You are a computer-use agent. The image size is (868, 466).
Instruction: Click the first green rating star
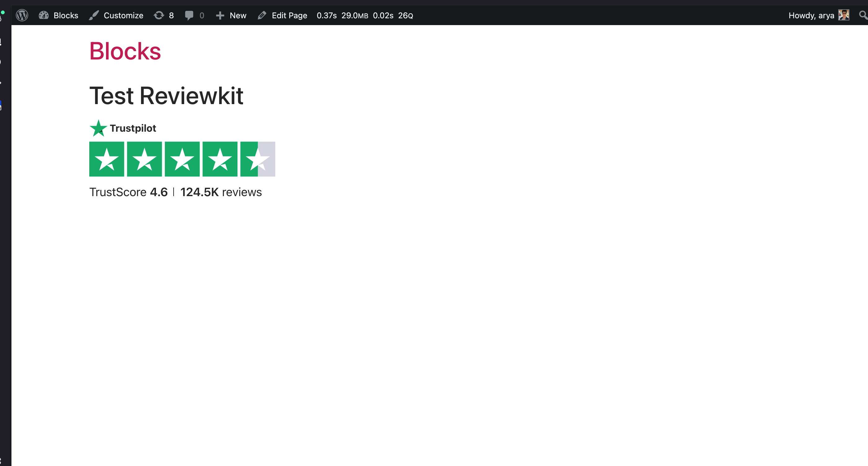(106, 159)
